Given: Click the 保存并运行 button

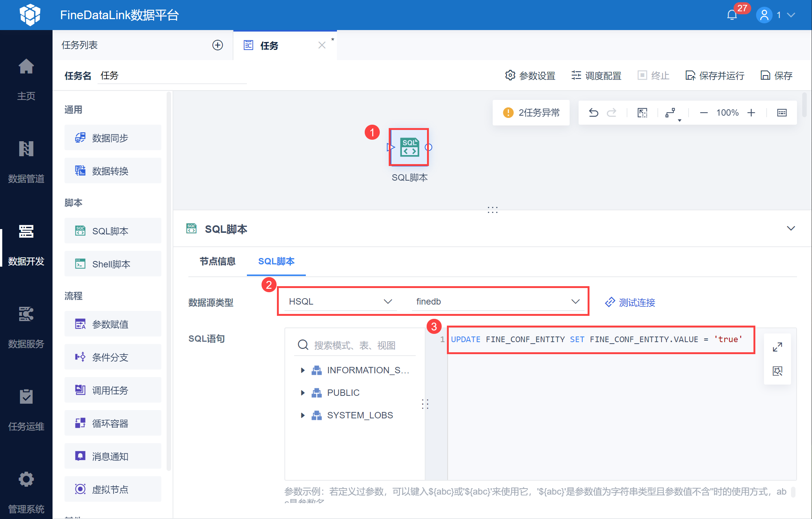Looking at the screenshot, I should tap(715, 75).
